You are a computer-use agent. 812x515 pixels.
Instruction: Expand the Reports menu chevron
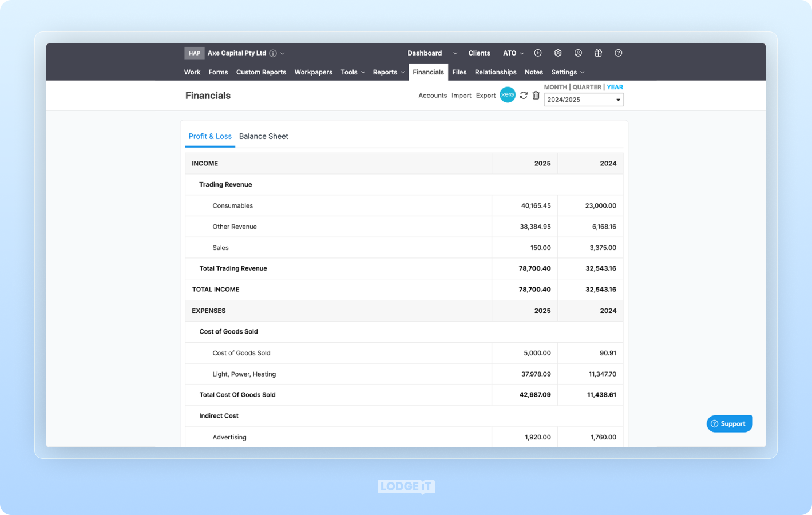pos(403,72)
